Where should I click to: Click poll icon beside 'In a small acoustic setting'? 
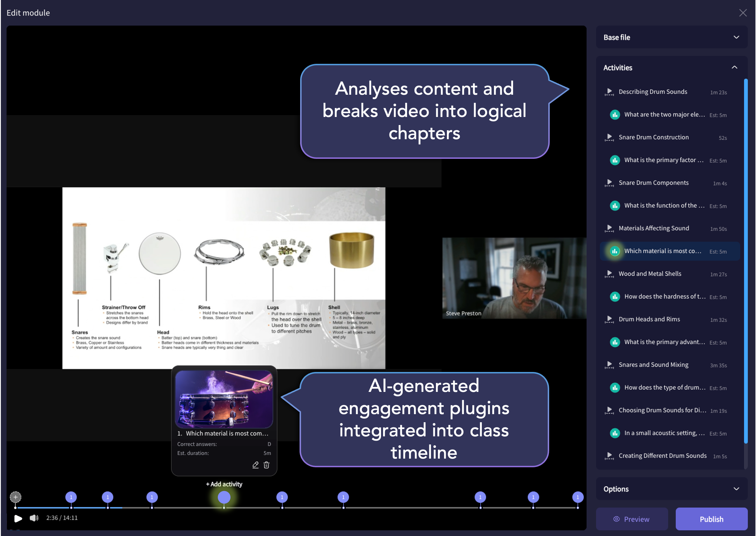tap(615, 433)
